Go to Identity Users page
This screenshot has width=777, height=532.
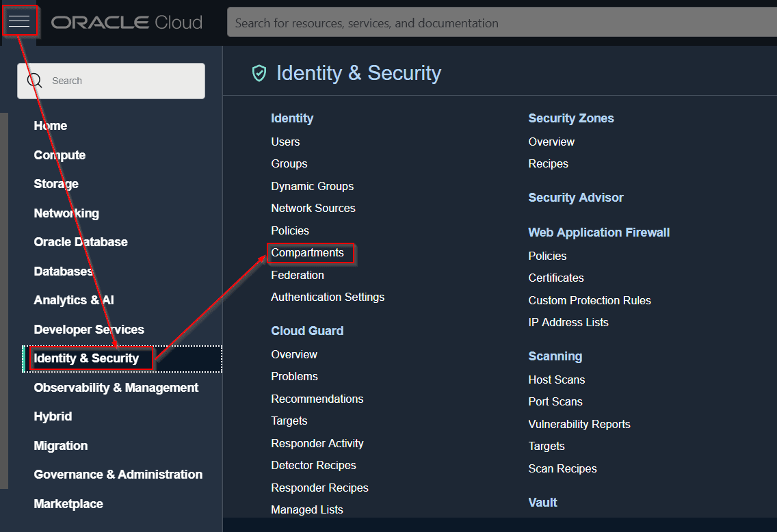pyautogui.click(x=285, y=142)
